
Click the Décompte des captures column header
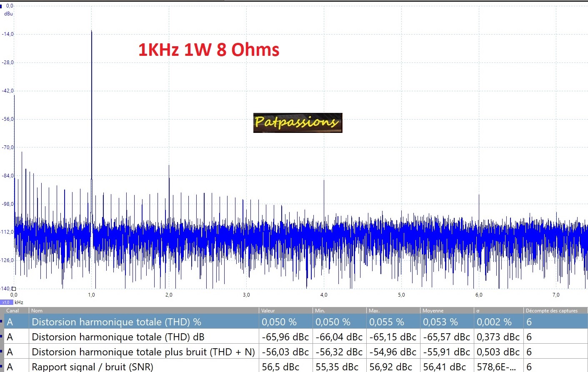click(x=551, y=311)
